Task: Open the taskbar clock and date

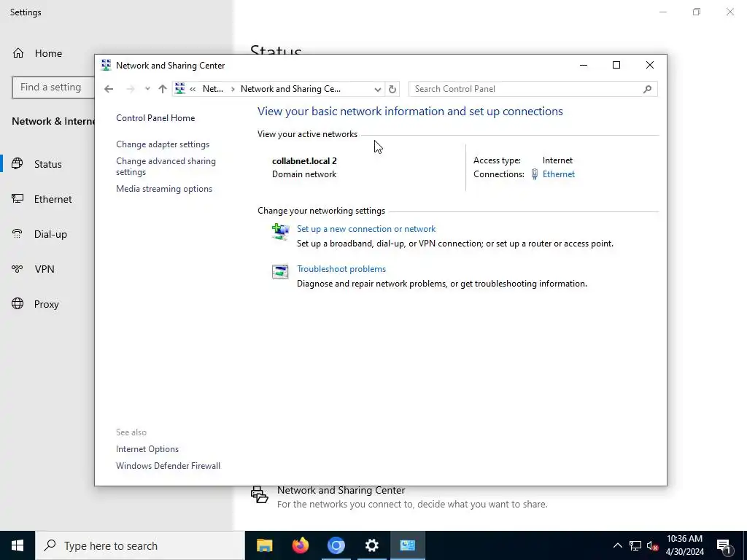Action: pos(684,545)
